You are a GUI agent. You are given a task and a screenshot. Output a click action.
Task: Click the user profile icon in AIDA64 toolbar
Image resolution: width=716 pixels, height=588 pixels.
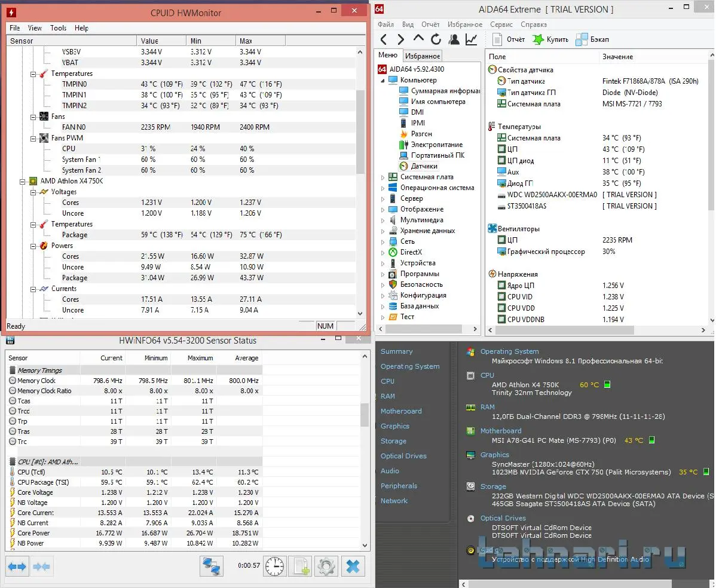point(454,39)
